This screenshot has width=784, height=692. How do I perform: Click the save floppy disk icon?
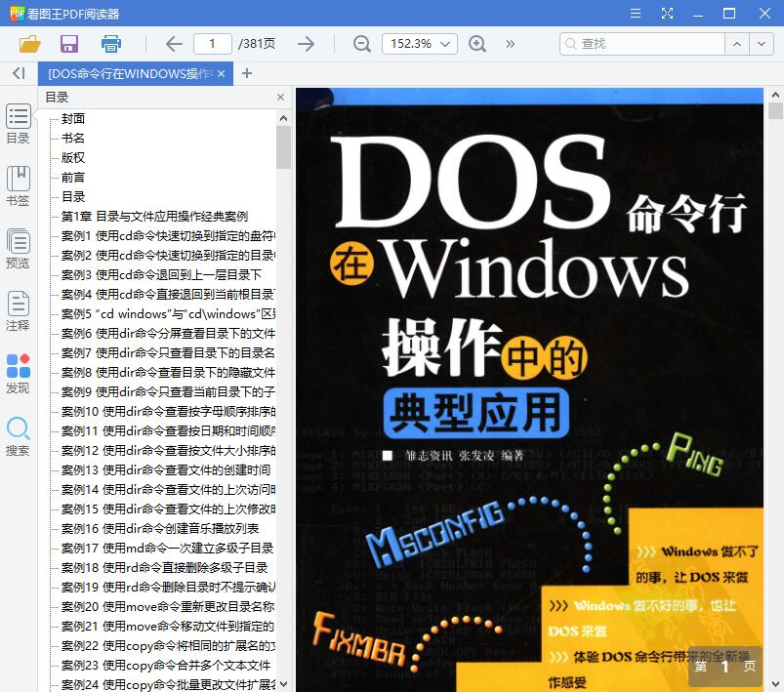click(69, 44)
